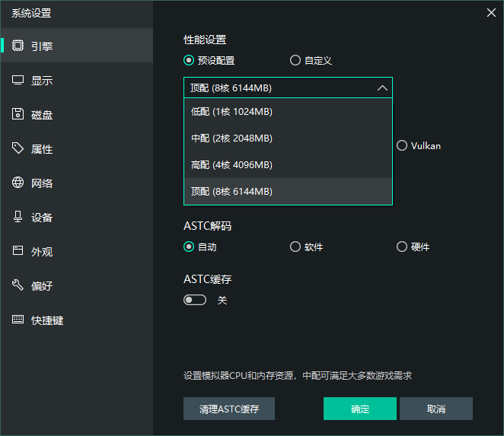This screenshot has width=504, height=436.
Task: Click the 外观 window icon
Action: click(18, 251)
